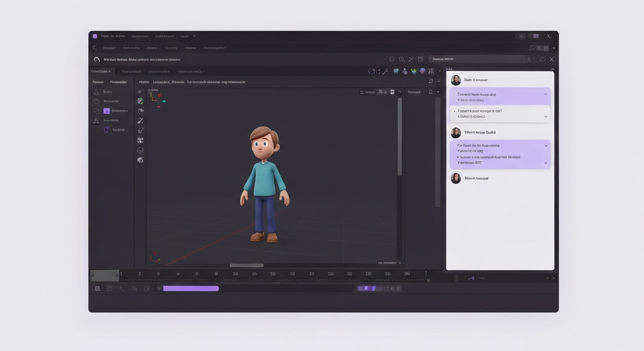This screenshot has height=351, width=644.
Task: Select the 3D character in viewport
Action: coord(264,184)
